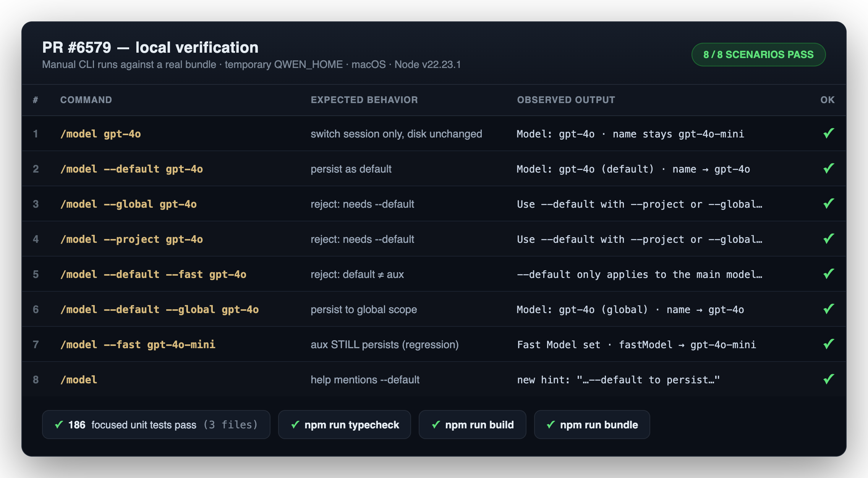Click the OK column header
868x478 pixels.
pos(828,100)
